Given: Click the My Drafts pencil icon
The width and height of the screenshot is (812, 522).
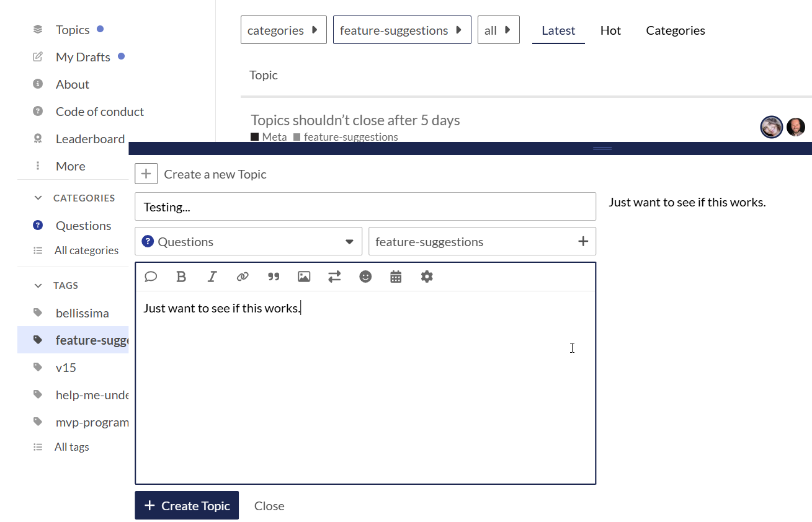Looking at the screenshot, I should (x=38, y=56).
